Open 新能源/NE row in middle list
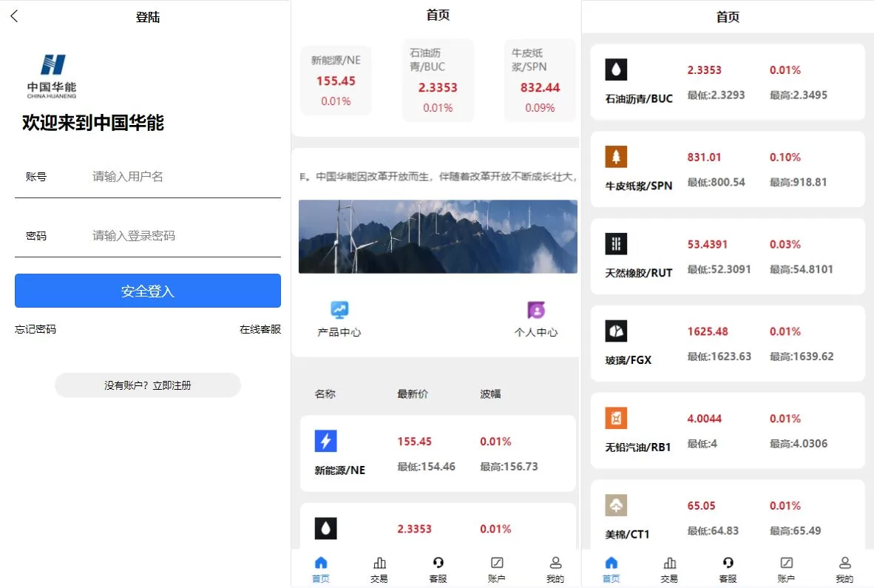This screenshot has width=874, height=588. click(438, 453)
